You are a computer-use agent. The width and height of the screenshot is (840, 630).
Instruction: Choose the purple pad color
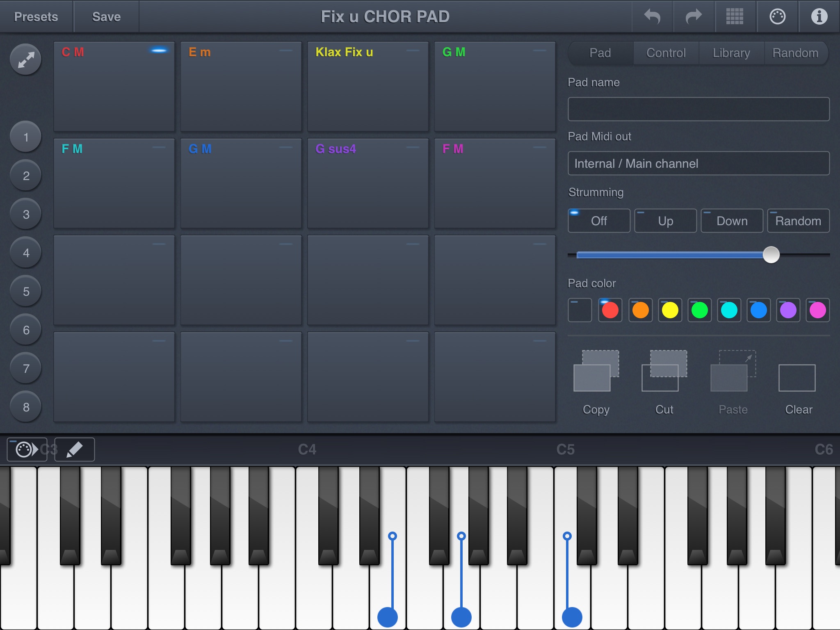788,310
